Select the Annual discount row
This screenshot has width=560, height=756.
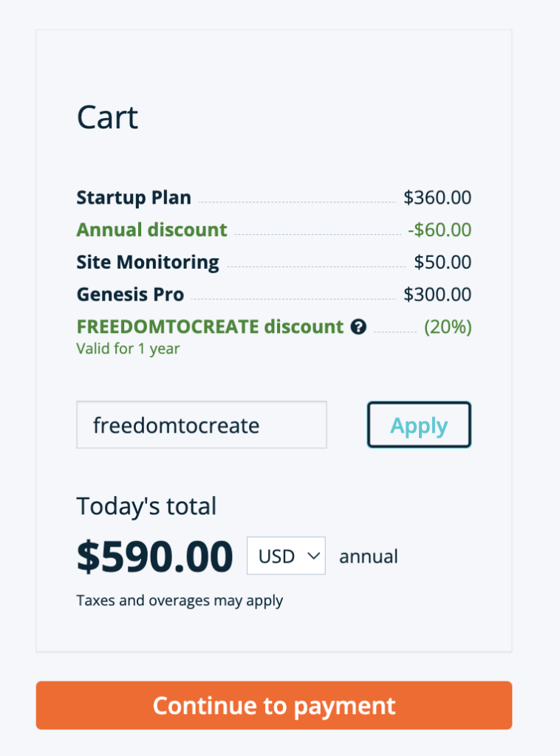[151, 230]
